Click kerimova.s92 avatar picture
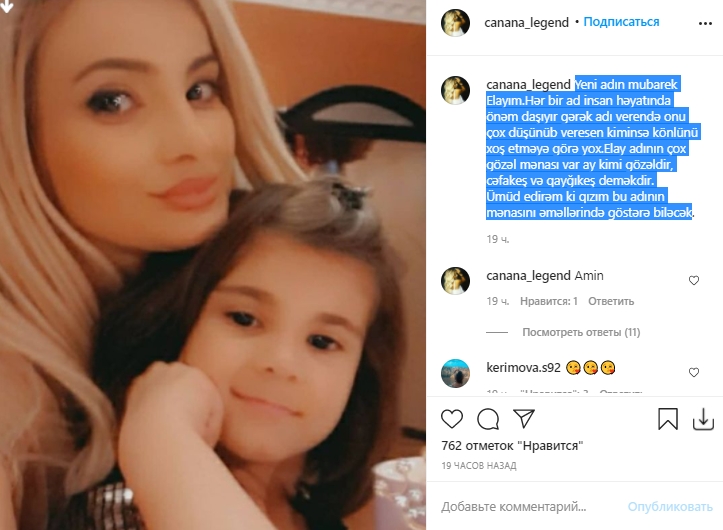This screenshot has height=530, width=723. 455,373
